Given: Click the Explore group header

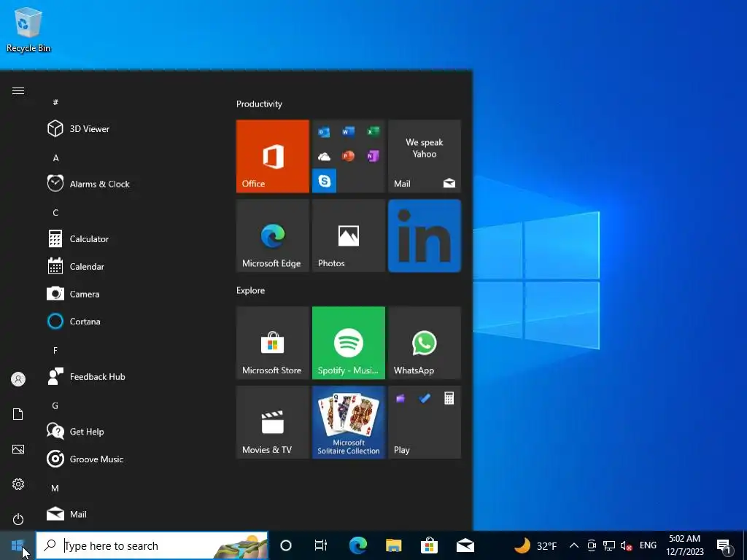Looking at the screenshot, I should pyautogui.click(x=251, y=290).
